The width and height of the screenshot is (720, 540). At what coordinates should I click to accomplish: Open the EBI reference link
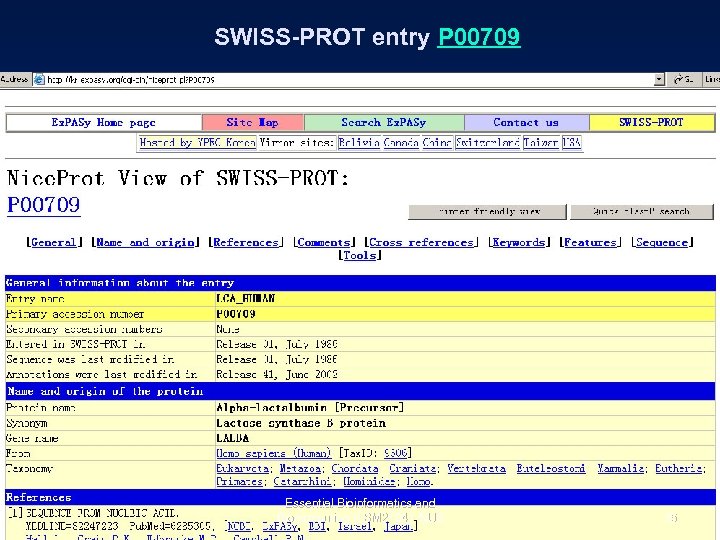pyautogui.click(x=317, y=526)
